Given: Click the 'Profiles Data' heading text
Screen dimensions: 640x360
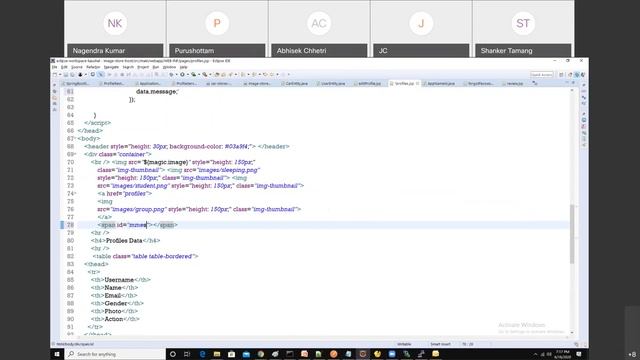Looking at the screenshot, I should pos(124,241).
